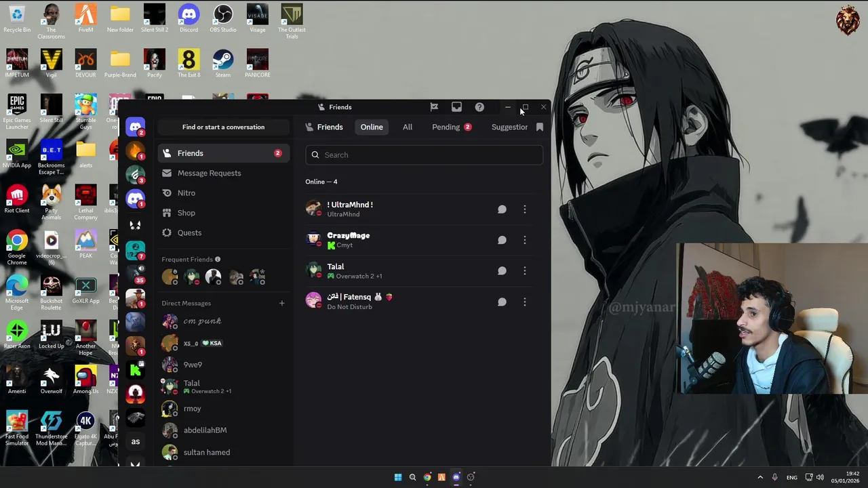Viewport: 868px width, 488px height.
Task: Message CrazyMage via chat bubble icon
Action: click(502, 240)
